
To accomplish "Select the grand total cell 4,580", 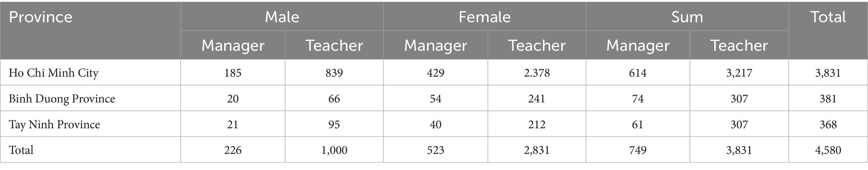I will (828, 150).
